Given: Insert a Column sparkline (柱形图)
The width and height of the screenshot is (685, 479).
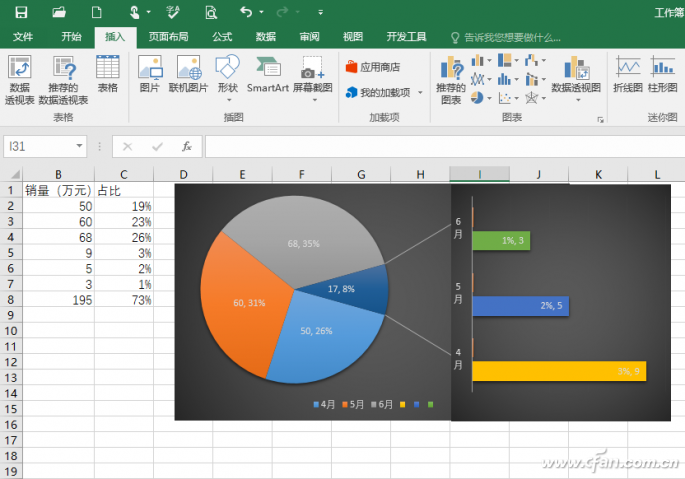Looking at the screenshot, I should coord(662,73).
